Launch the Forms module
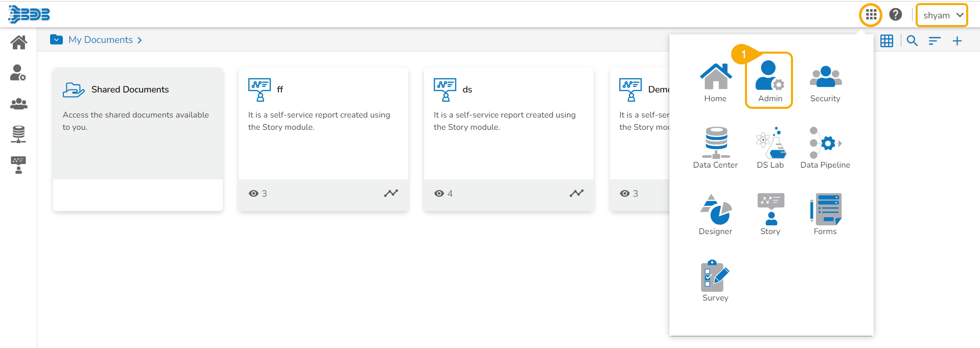The width and height of the screenshot is (980, 348). (825, 214)
